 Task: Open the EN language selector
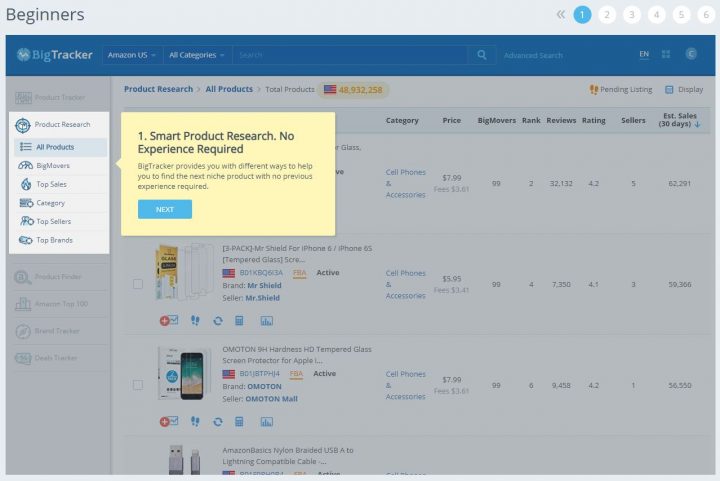[644, 54]
